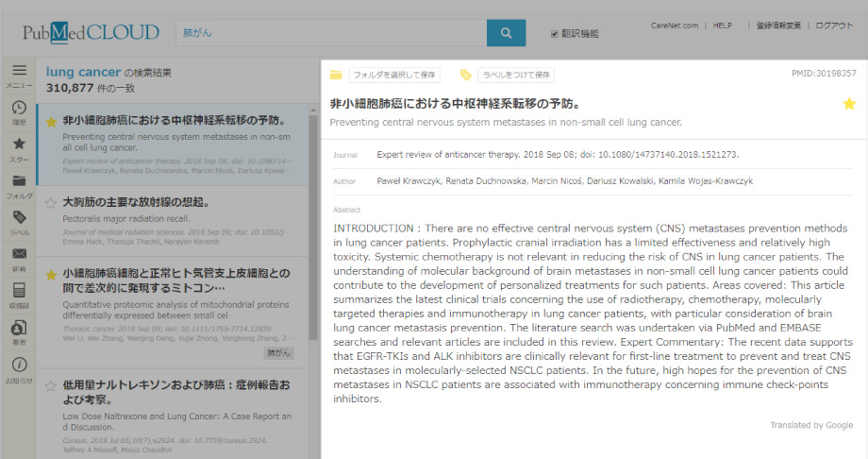The height and width of the screenshot is (459, 868).
Task: Toggle the translation function checkbox
Action: pos(555,34)
